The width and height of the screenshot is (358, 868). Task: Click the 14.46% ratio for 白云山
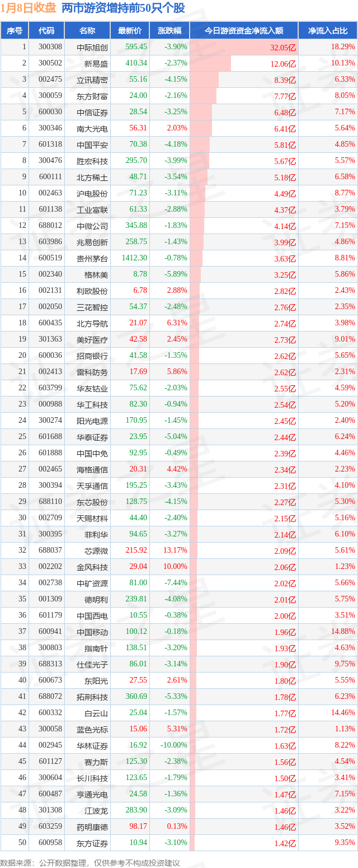343,713
